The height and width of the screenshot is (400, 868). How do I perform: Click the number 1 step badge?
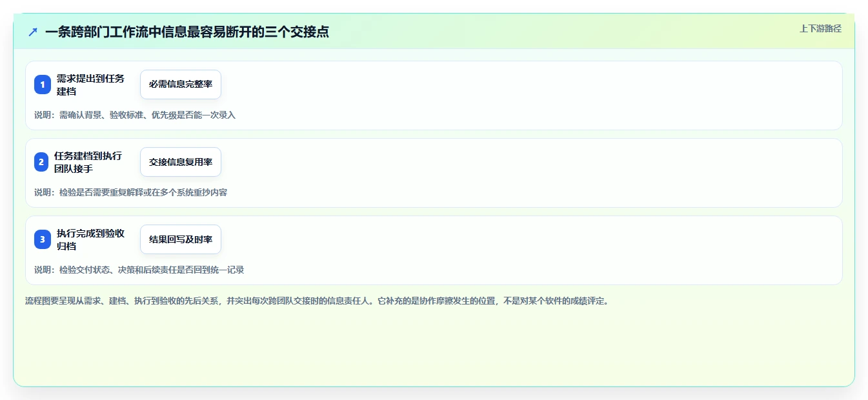[x=43, y=85]
